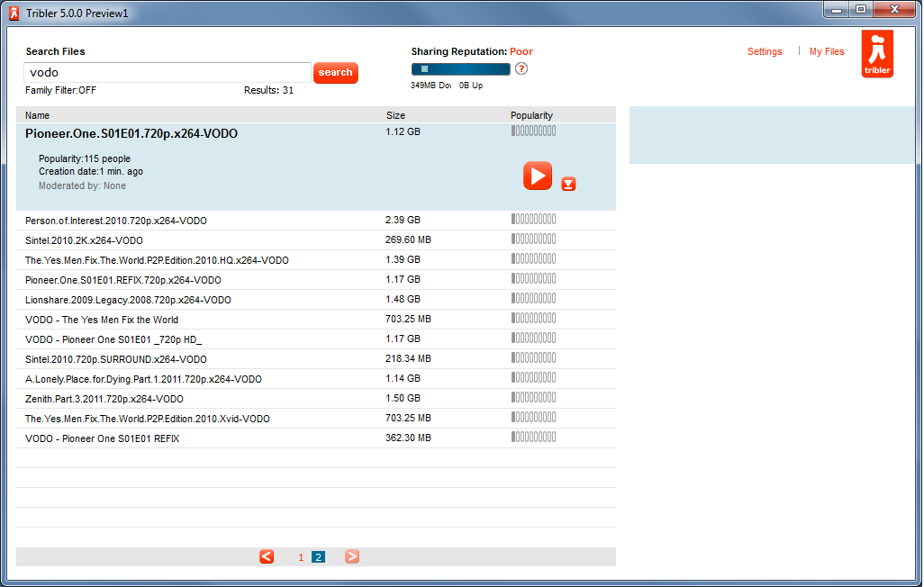Sort results by Name column
924x587 pixels.
coord(37,115)
